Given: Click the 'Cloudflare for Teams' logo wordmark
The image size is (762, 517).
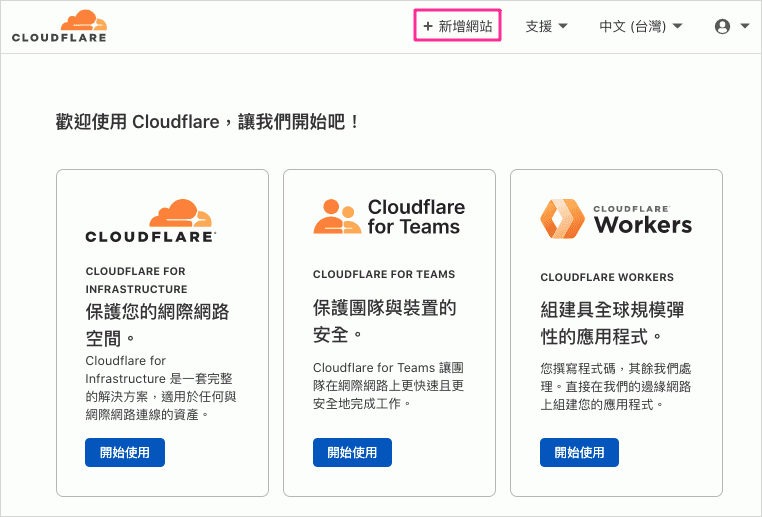Looking at the screenshot, I should tap(416, 217).
